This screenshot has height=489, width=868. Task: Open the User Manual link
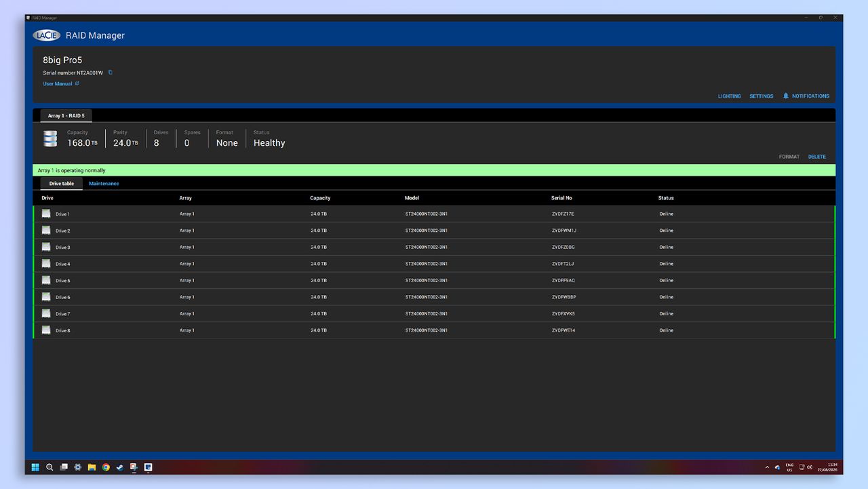[61, 84]
